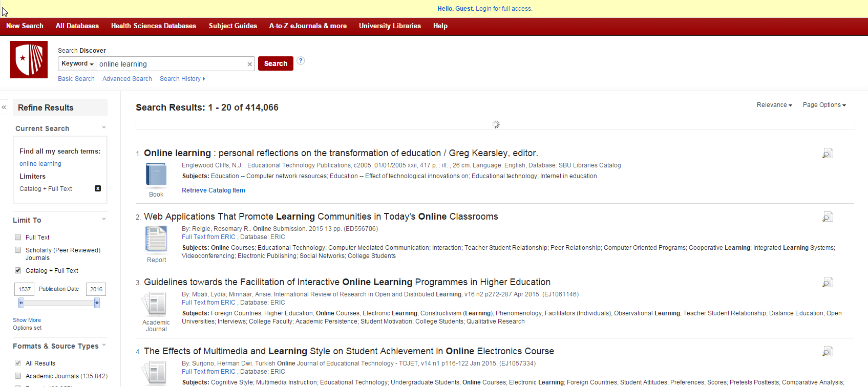Viewport: 868px width, 387px height.
Task: Preview result 4 with the magnifier icon
Action: click(x=828, y=351)
